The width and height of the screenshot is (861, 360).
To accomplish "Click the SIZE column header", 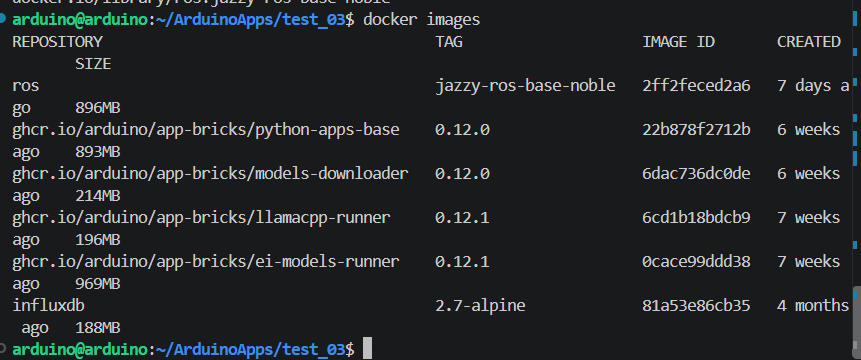I will [x=93, y=64].
